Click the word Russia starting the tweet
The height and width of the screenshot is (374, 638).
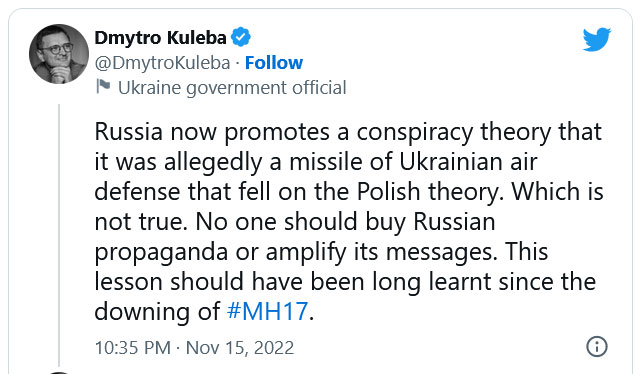(129, 132)
